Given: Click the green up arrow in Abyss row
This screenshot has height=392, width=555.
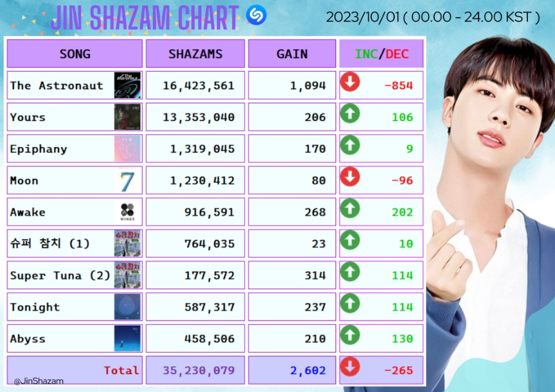Looking at the screenshot, I should point(350,335).
